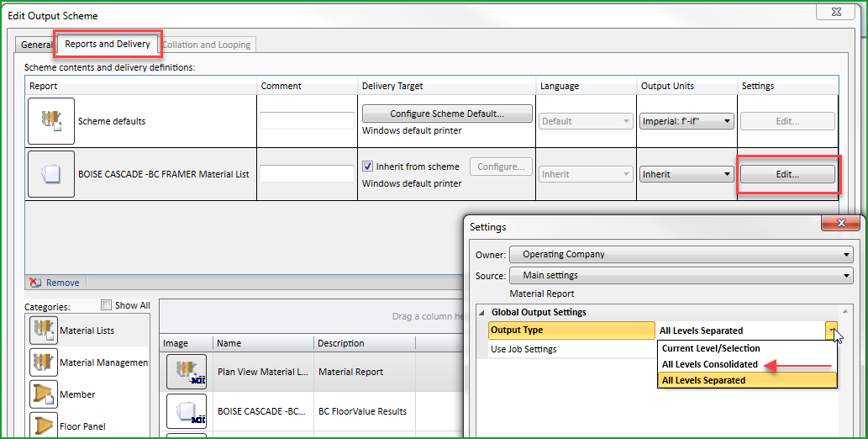Click the Material Report description cell
This screenshot has height=439, width=868.
coord(363,372)
